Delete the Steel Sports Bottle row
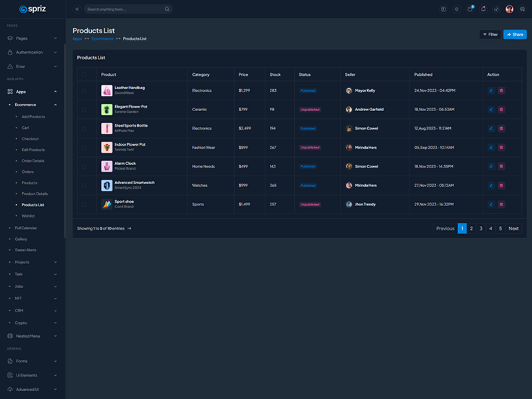 pyautogui.click(x=501, y=128)
